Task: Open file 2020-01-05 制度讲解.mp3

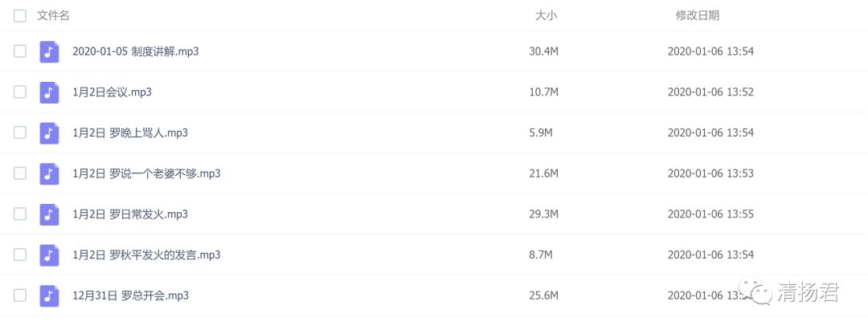Action: pyautogui.click(x=136, y=52)
